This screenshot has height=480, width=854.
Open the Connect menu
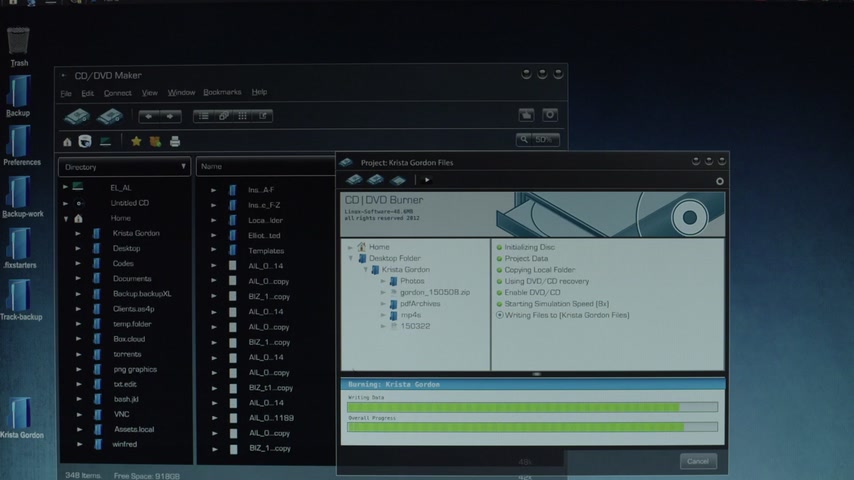[x=117, y=93]
